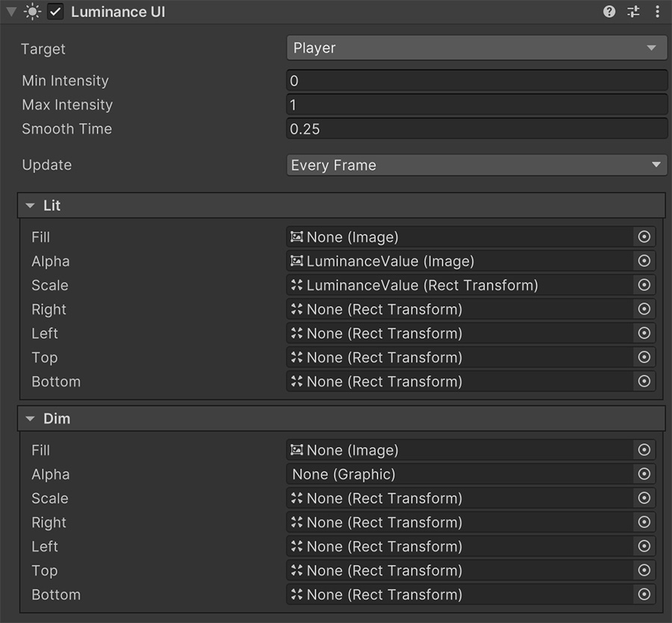Open the Target dropdown showing Player
This screenshot has width=672, height=623.
point(476,47)
